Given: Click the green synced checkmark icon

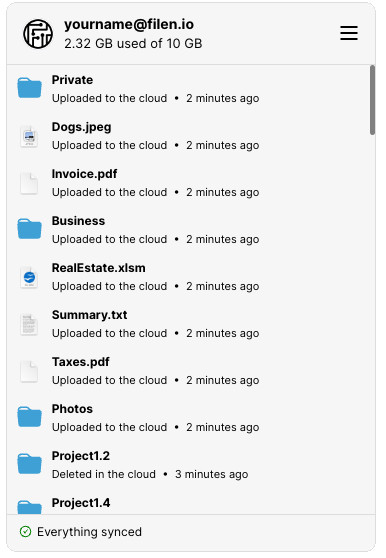Looking at the screenshot, I should [x=25, y=532].
